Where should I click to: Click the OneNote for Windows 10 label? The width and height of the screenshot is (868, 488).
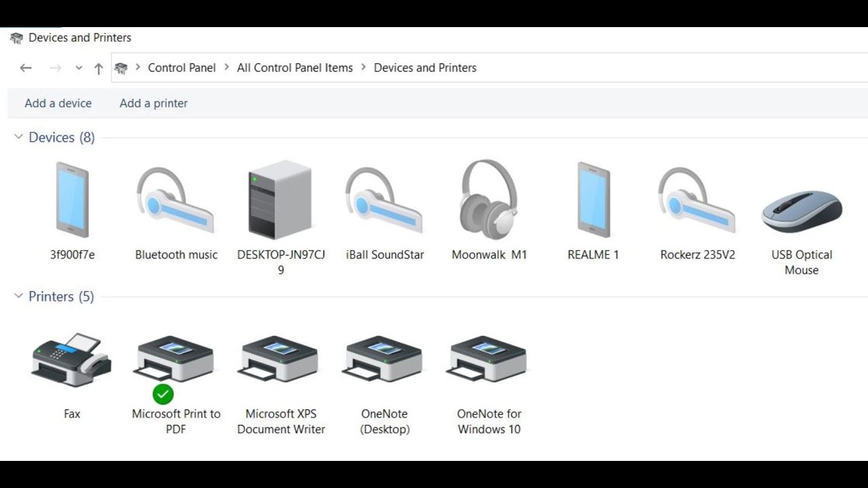pos(489,421)
